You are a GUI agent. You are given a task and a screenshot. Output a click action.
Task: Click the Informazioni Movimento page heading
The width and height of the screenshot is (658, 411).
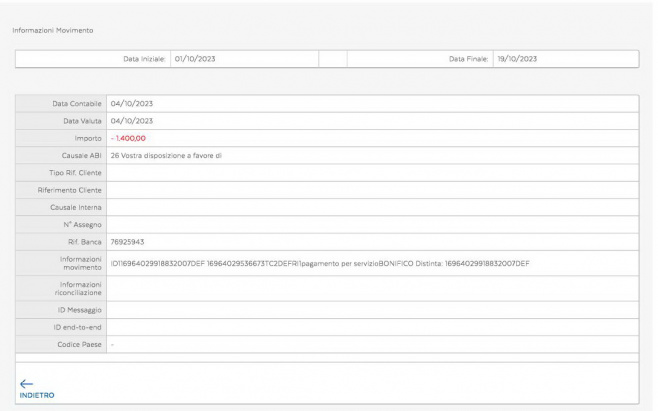[x=52, y=29]
